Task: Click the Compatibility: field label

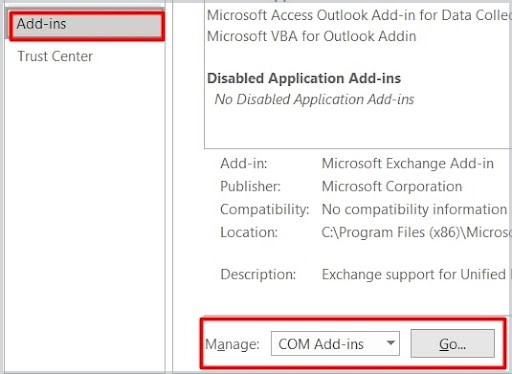Action: click(265, 210)
